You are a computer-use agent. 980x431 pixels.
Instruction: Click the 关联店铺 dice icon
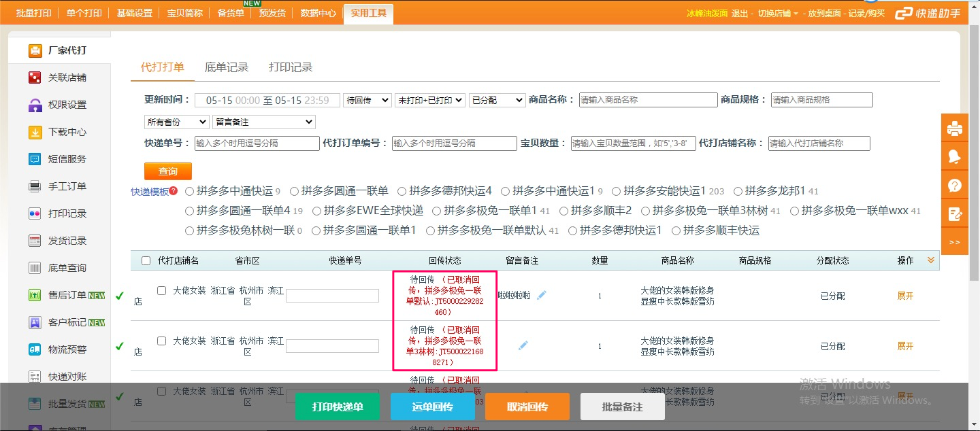coord(35,77)
